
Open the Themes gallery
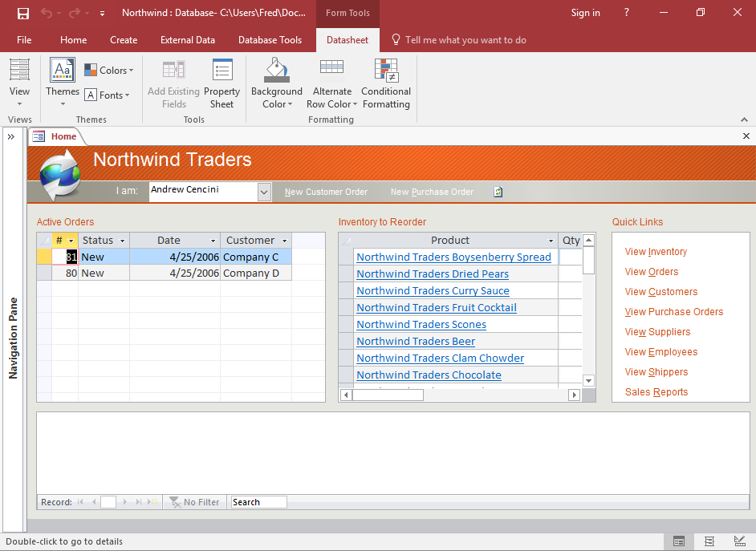tap(62, 82)
